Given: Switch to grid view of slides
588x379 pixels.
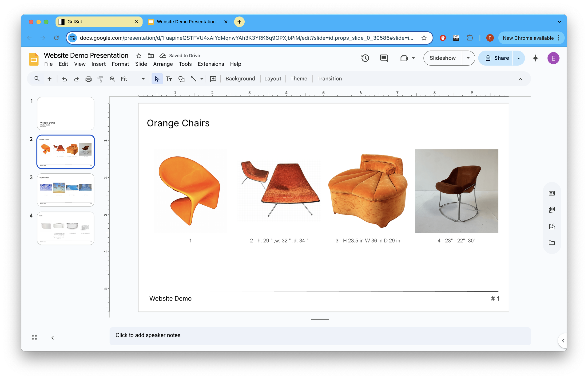Looking at the screenshot, I should point(35,337).
